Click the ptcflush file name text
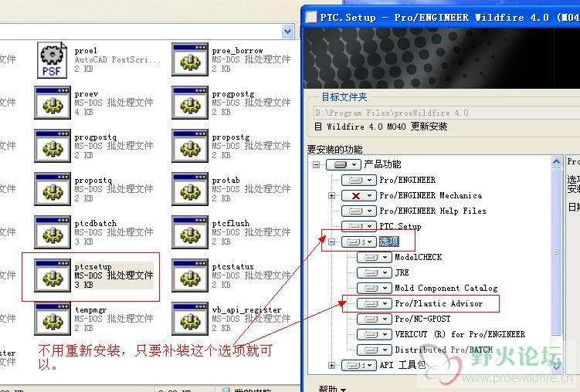This screenshot has width=580, height=392. (230, 224)
